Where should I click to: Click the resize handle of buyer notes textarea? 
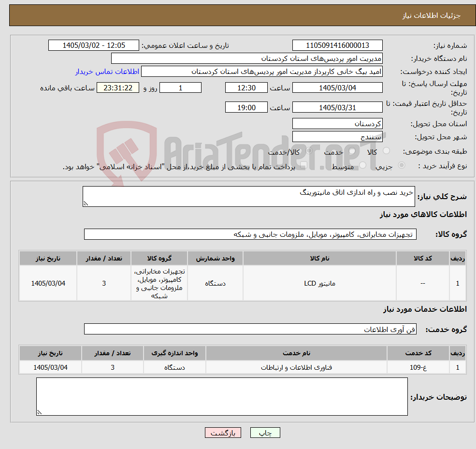(x=39, y=412)
